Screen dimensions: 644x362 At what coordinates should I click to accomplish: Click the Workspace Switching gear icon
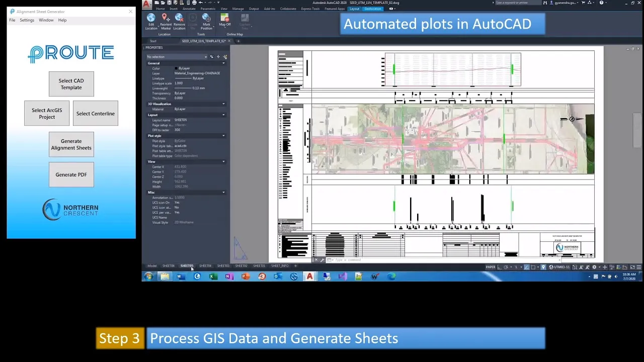pos(594,267)
